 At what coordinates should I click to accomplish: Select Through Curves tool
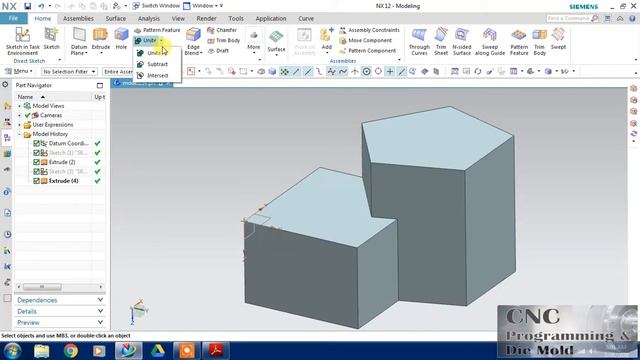(x=419, y=41)
